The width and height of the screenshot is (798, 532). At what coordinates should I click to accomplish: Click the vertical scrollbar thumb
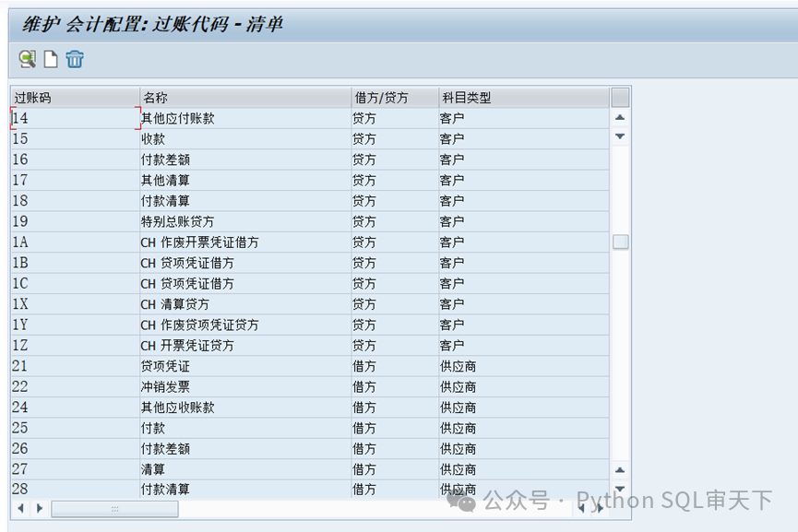tap(620, 242)
